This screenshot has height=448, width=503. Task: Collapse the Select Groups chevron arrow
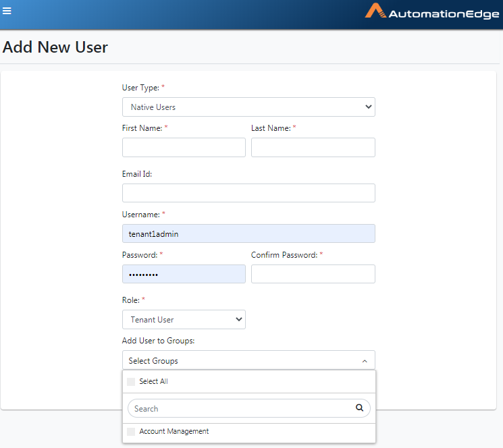point(365,361)
